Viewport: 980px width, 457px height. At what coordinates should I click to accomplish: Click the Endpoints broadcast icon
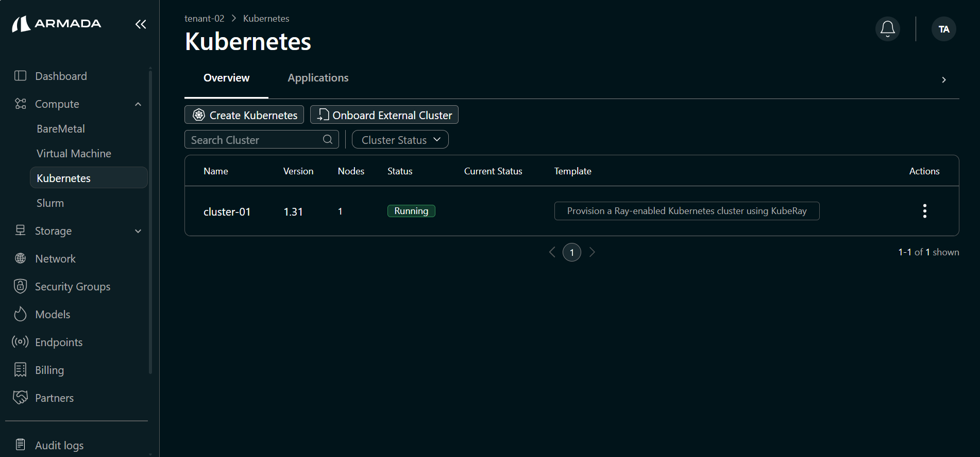(21, 342)
